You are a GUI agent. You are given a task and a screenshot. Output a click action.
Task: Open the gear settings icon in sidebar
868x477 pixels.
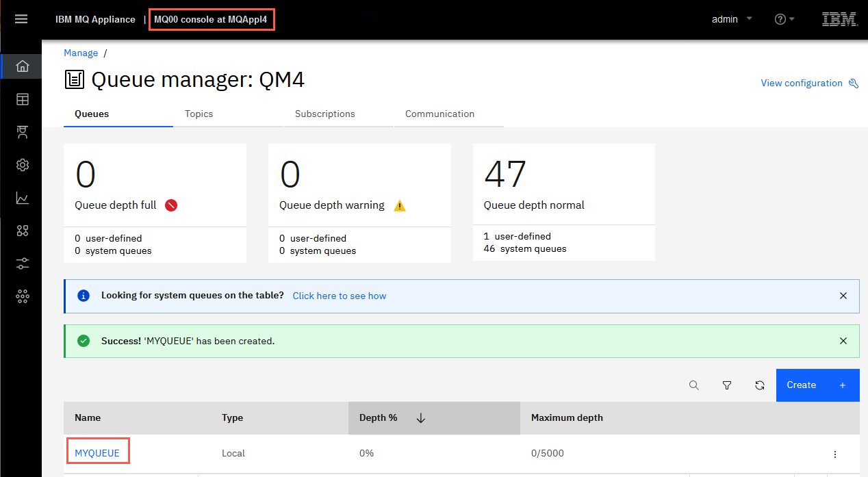[23, 165]
